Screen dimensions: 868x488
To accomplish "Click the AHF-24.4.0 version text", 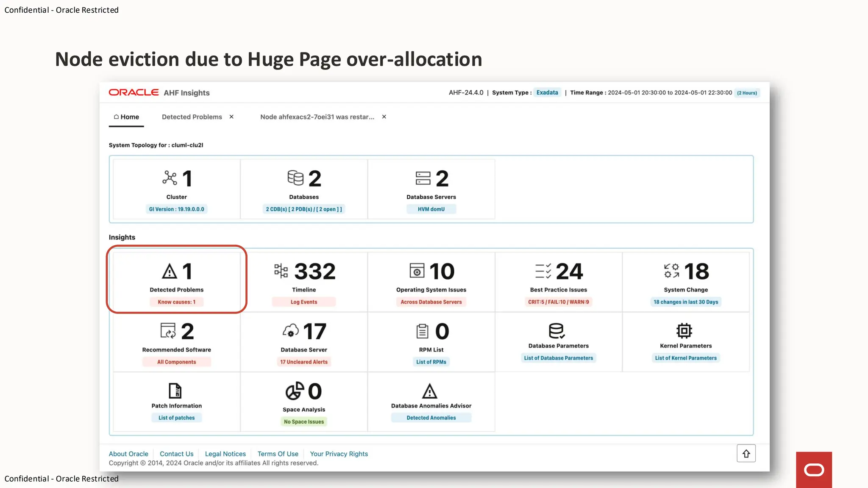I will click(x=466, y=93).
